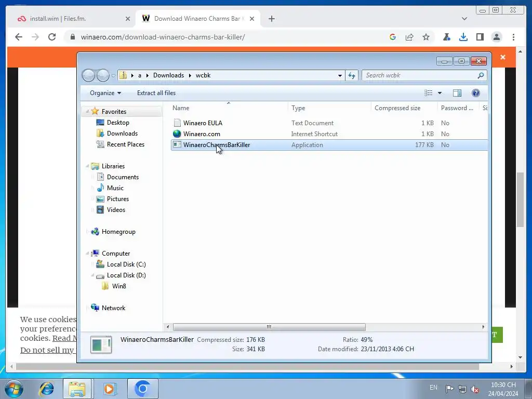The width and height of the screenshot is (532, 399).
Task: Open Explorer help icon
Action: tap(476, 93)
